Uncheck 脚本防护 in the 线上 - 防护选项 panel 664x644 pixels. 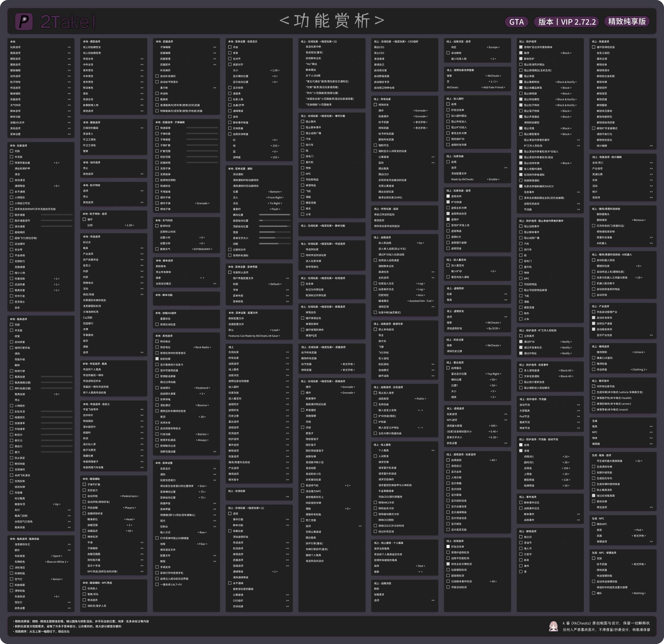coord(521,59)
